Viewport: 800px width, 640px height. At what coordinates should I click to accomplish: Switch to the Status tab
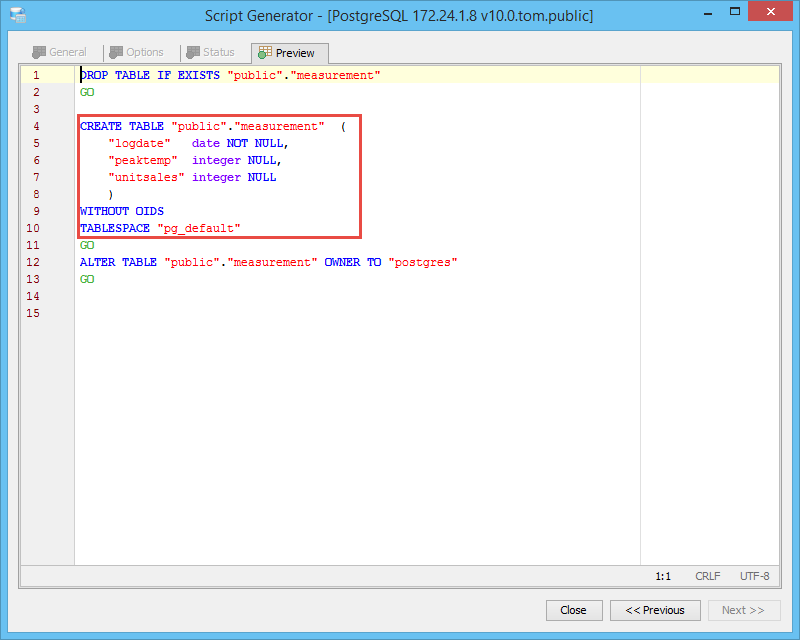pyautogui.click(x=210, y=52)
